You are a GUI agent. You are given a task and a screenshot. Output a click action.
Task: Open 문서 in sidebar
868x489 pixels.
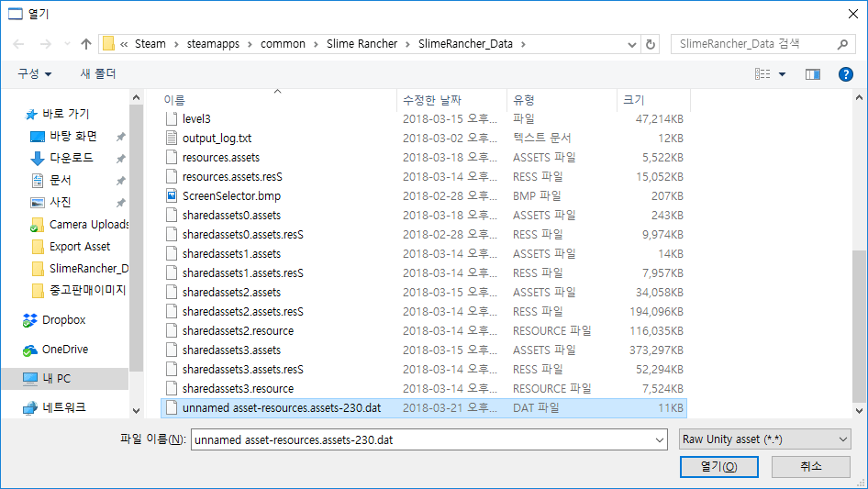point(60,181)
